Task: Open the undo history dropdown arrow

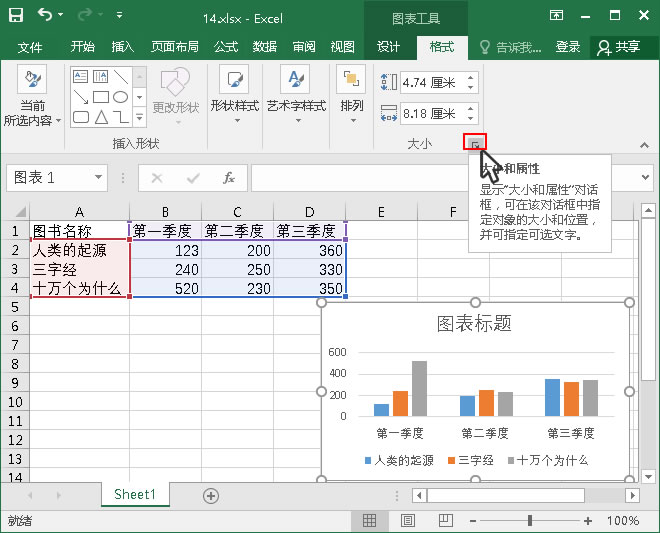Action: pos(61,15)
